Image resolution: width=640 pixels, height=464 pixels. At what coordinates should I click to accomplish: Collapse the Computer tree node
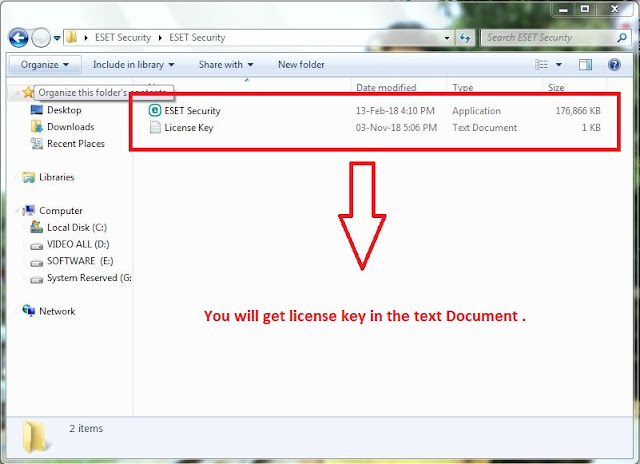click(x=17, y=211)
